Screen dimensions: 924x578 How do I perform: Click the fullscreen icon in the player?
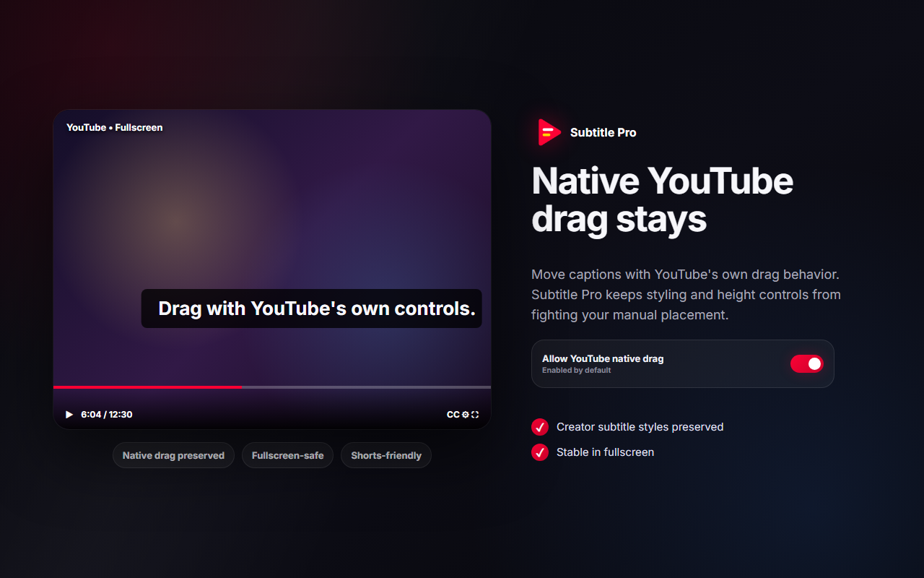pos(475,415)
